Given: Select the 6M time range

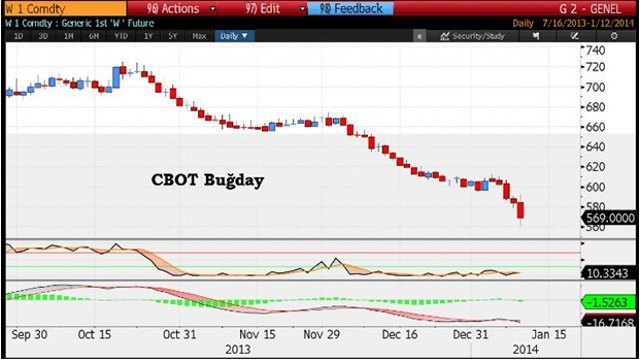Looking at the screenshot, I should (94, 36).
